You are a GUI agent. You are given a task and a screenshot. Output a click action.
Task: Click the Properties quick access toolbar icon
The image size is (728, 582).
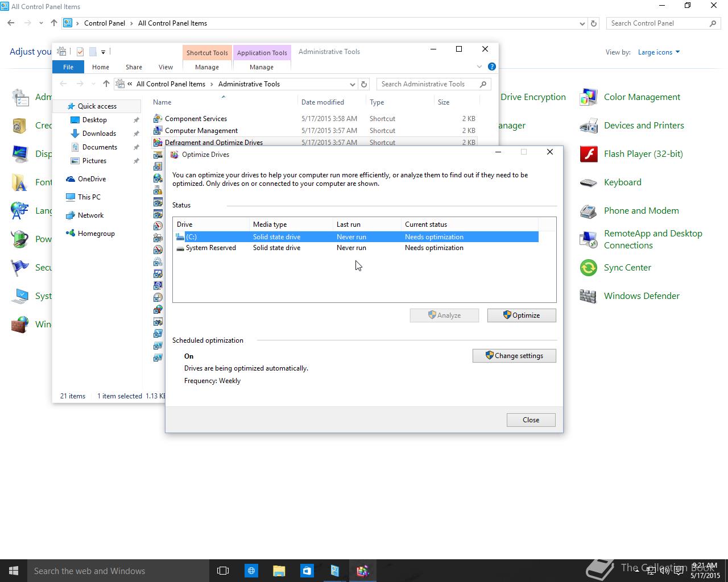pos(80,52)
